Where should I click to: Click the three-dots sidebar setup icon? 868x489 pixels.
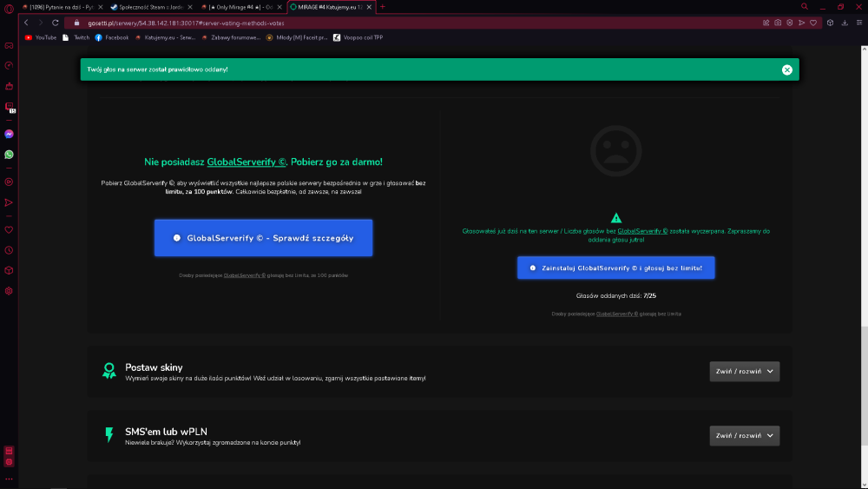(x=9, y=479)
